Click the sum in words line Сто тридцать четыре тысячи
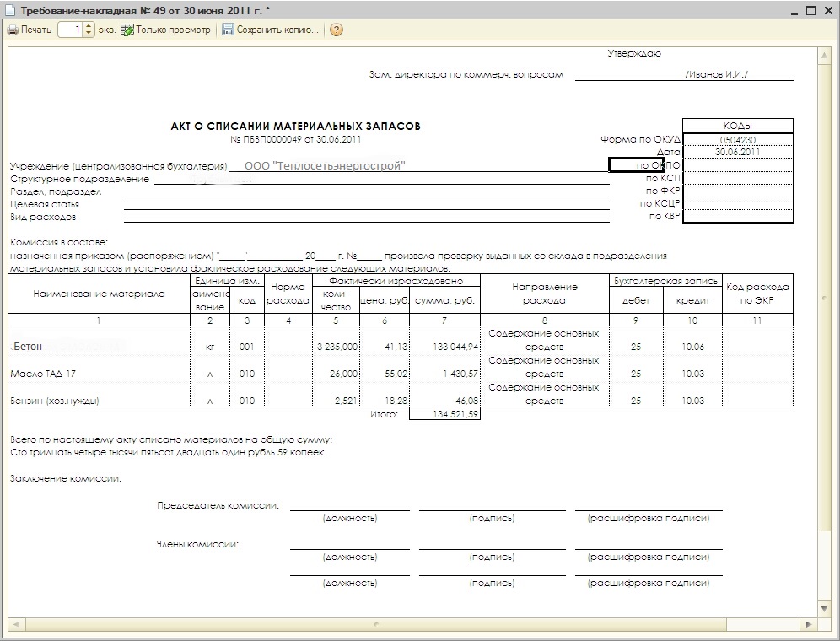The width and height of the screenshot is (840, 641). click(167, 452)
